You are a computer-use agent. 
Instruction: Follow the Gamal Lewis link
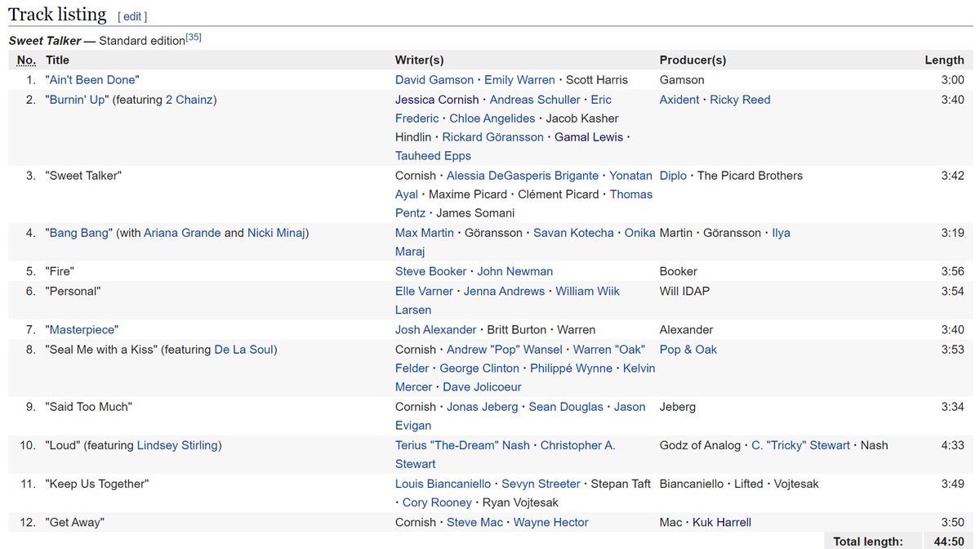pos(589,137)
